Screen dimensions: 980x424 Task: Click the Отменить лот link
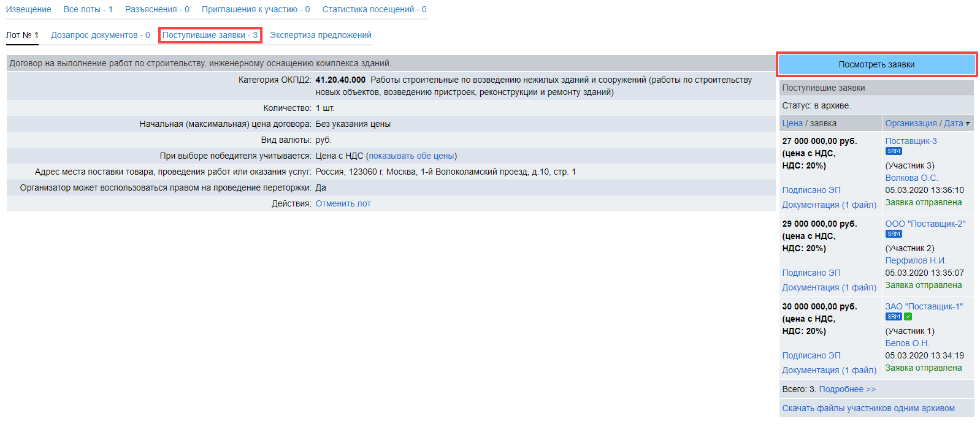[343, 203]
